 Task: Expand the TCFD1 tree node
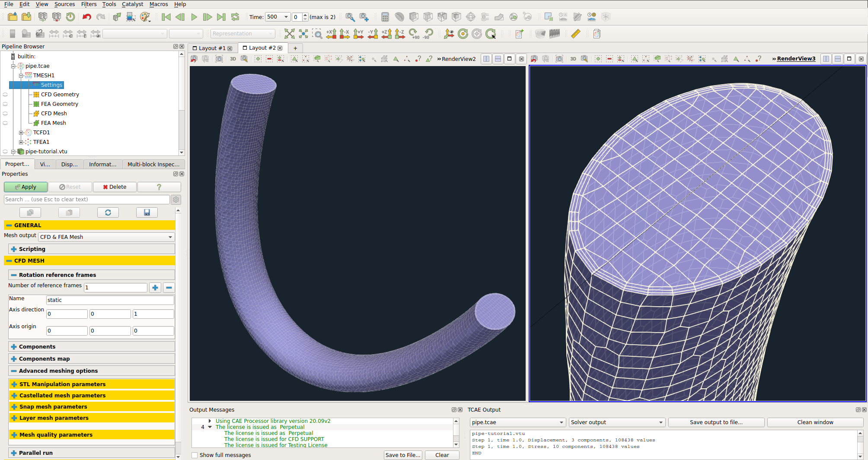[x=21, y=133]
